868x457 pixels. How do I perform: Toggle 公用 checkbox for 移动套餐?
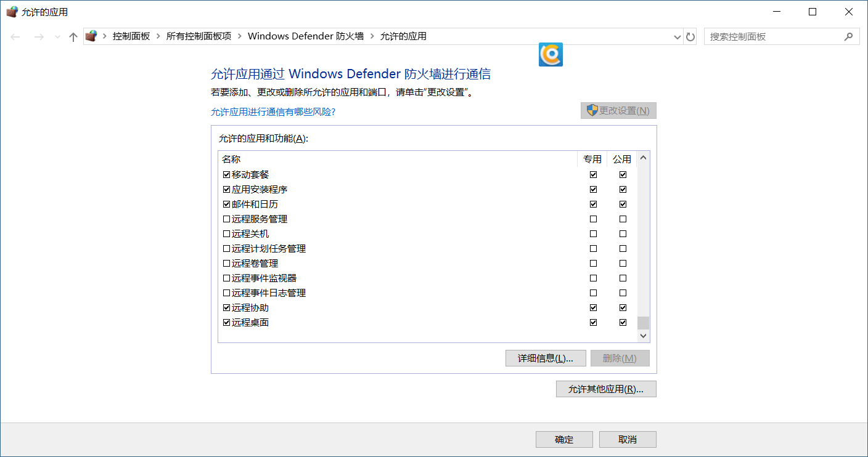pyautogui.click(x=623, y=175)
